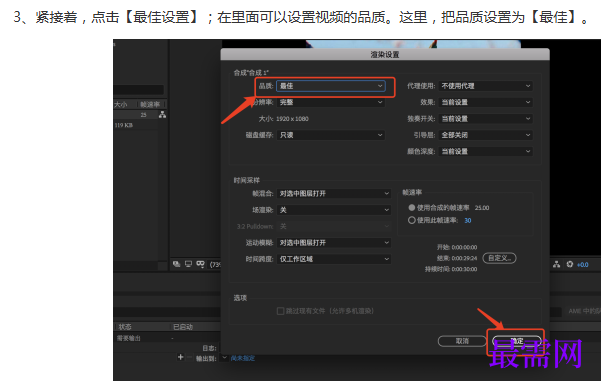The width and height of the screenshot is (601, 385).
Task: Click the 状态 column header in render queue
Action: pos(125,327)
